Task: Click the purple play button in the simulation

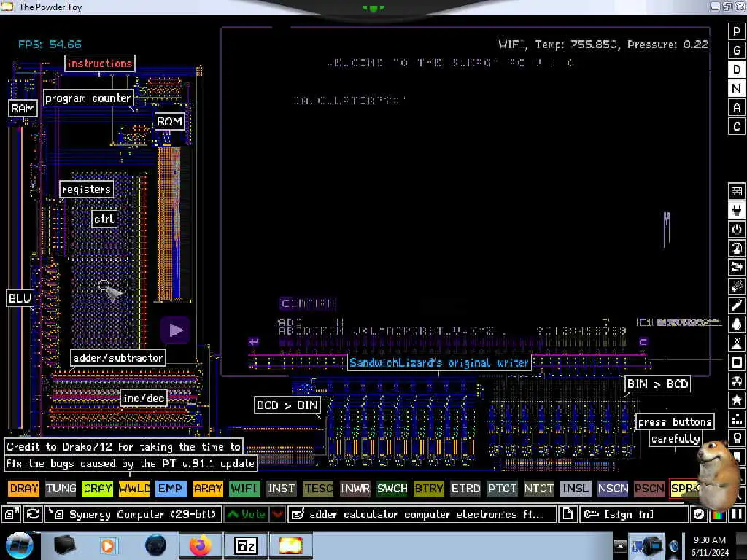Action: pyautogui.click(x=175, y=330)
